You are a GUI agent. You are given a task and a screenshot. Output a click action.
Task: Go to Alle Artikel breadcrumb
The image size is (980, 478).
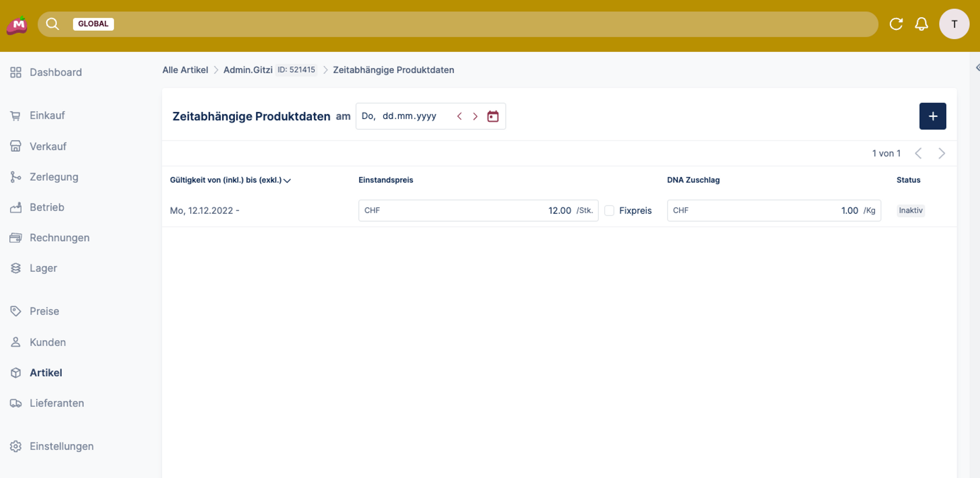pyautogui.click(x=185, y=70)
